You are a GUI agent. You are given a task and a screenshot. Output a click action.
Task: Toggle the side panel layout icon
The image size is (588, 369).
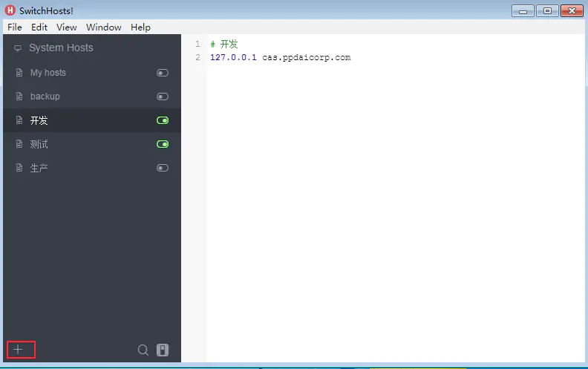(x=163, y=350)
